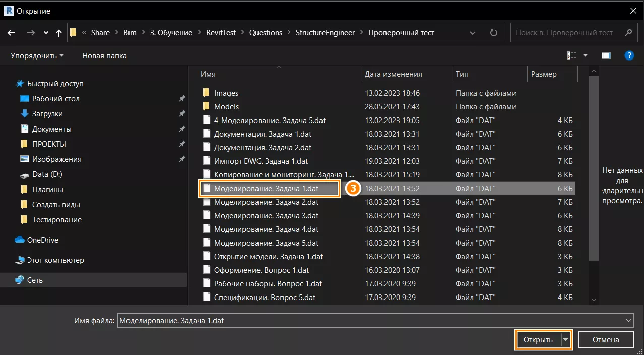Viewport: 644px width, 355px height.
Task: Click the Новая папка button
Action: (x=104, y=56)
